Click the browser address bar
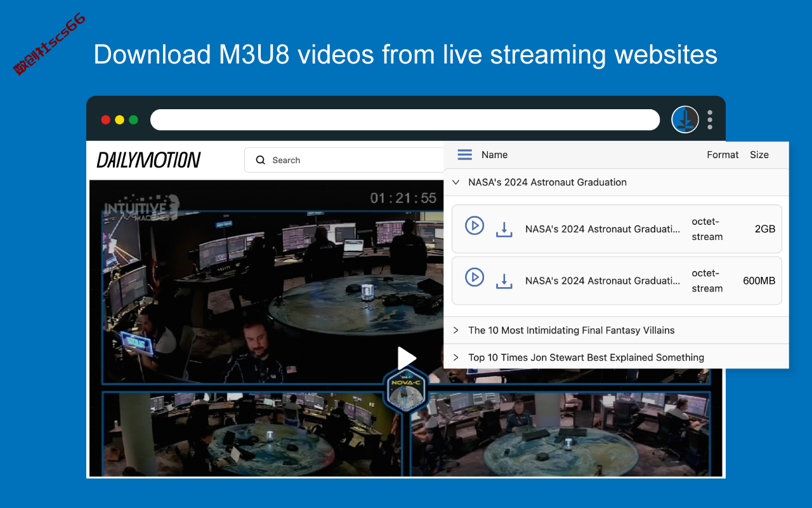Image resolution: width=812 pixels, height=508 pixels. (x=405, y=119)
